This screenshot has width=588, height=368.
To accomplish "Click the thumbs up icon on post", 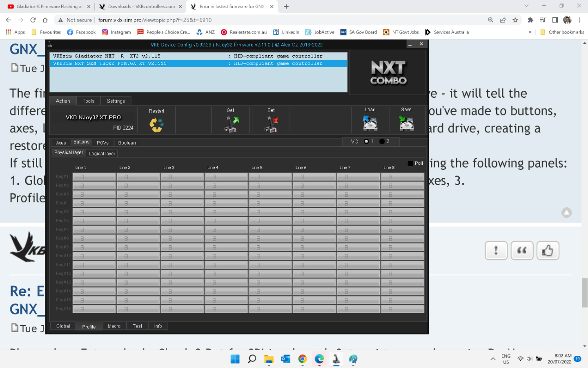I will tap(548, 250).
